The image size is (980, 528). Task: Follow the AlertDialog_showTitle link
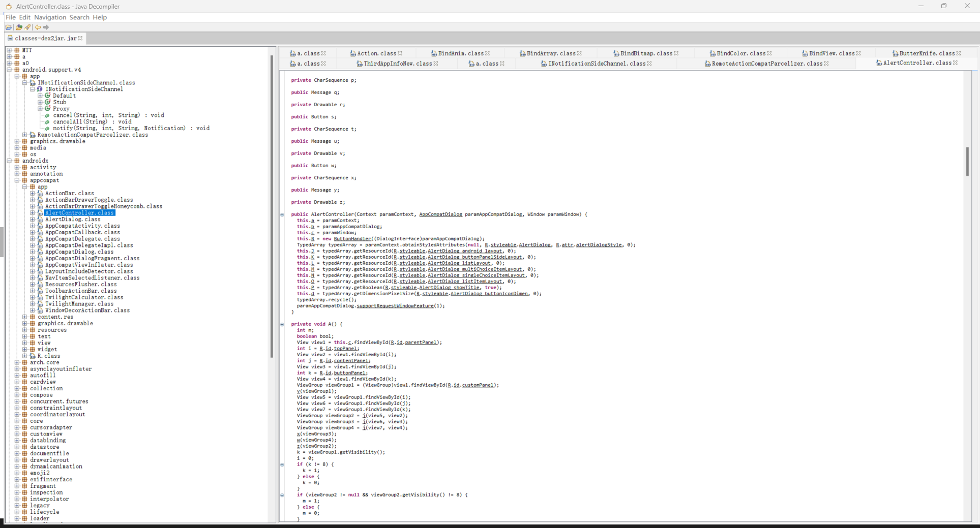(x=449, y=288)
